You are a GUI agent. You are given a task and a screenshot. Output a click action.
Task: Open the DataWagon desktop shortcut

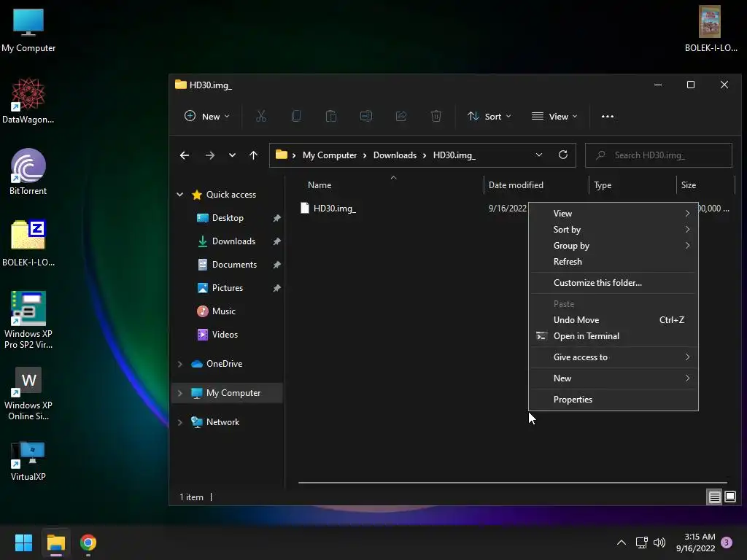click(x=28, y=101)
